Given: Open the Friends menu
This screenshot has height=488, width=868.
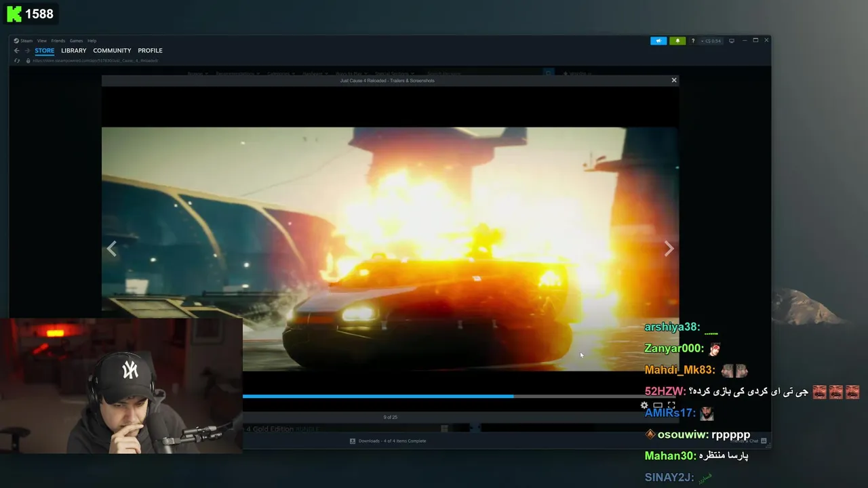Looking at the screenshot, I should [58, 41].
